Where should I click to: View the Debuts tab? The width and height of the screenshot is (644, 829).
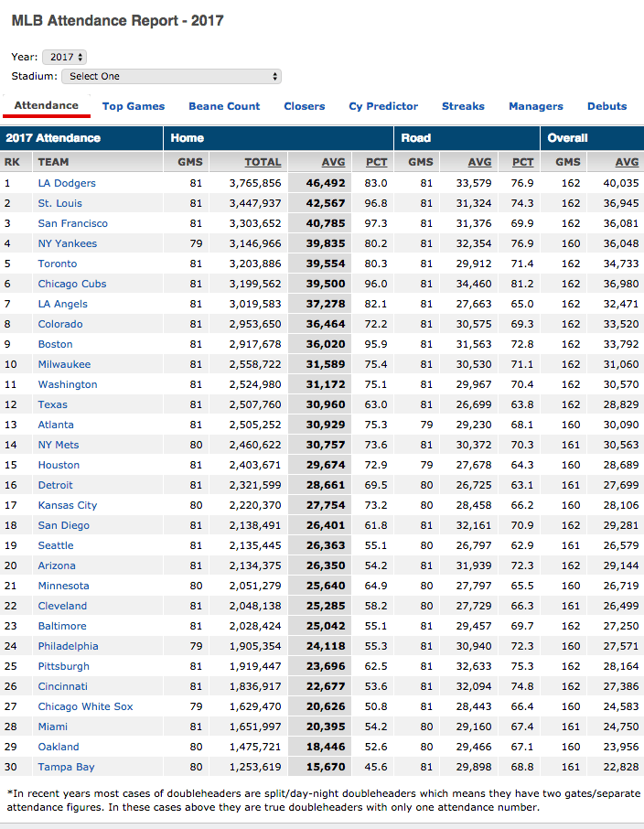[607, 106]
